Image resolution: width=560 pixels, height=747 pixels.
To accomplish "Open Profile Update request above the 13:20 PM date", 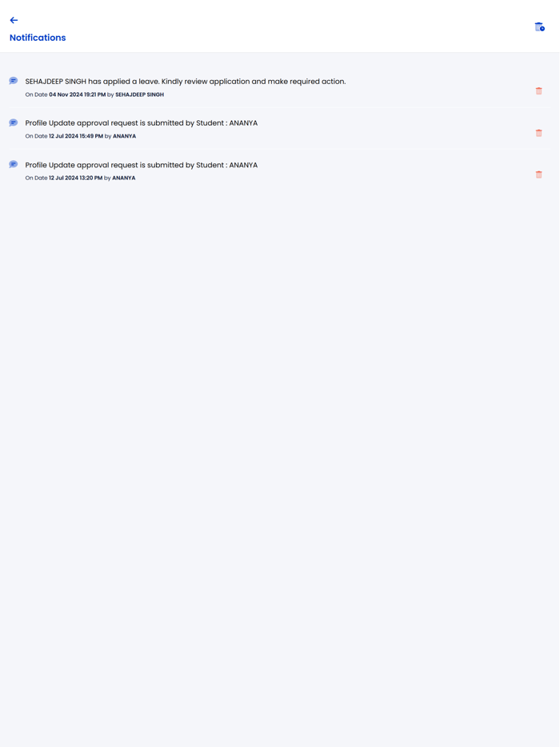I will coord(142,165).
